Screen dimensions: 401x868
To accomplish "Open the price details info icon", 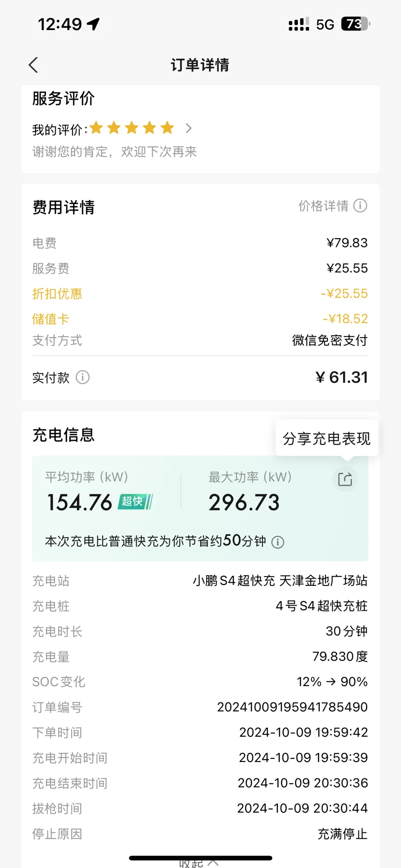I will (360, 206).
